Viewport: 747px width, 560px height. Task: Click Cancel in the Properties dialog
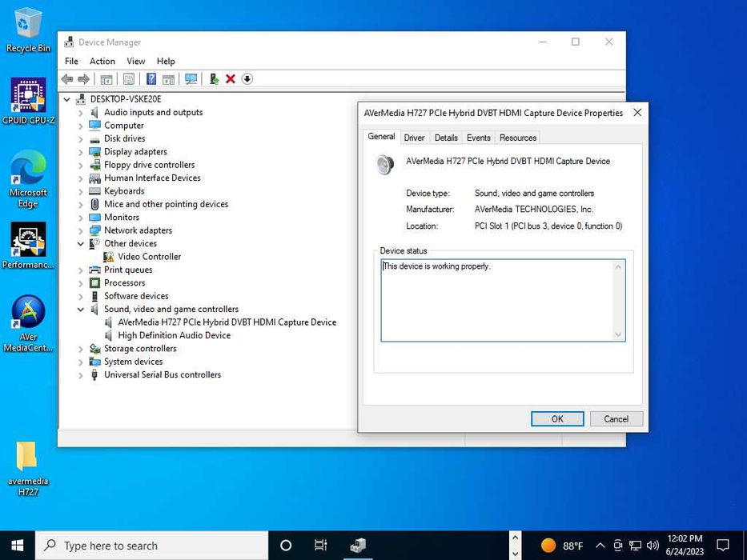[616, 418]
